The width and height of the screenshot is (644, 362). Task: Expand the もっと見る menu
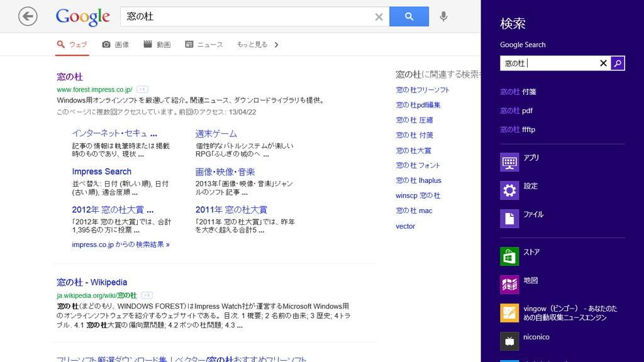click(250, 44)
